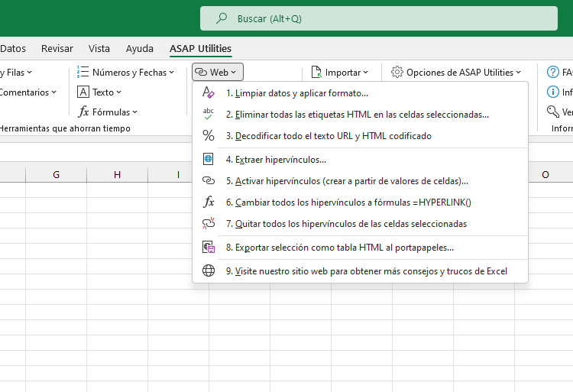573x392 pixels.
Task: Click the search magnifier icon in Buscar box
Action: tap(222, 18)
